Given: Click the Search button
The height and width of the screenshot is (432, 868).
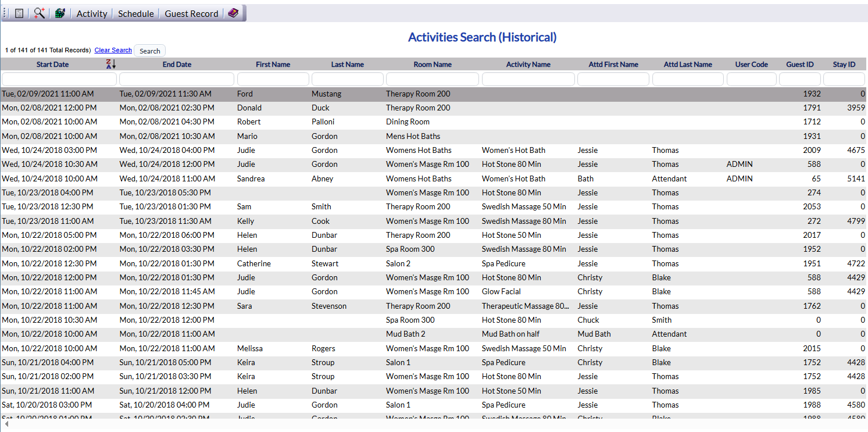Looking at the screenshot, I should pos(149,51).
